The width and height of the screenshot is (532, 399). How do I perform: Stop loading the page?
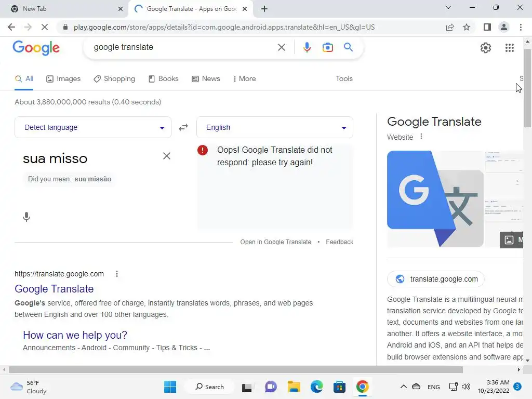tap(45, 27)
